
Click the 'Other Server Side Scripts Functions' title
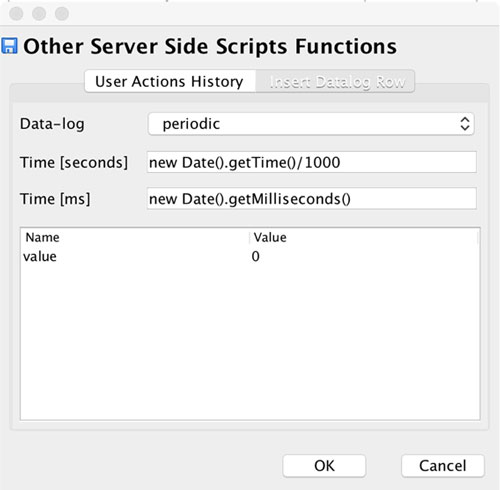coord(210,46)
